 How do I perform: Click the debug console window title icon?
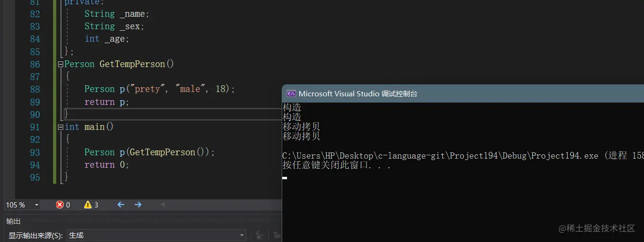point(290,93)
